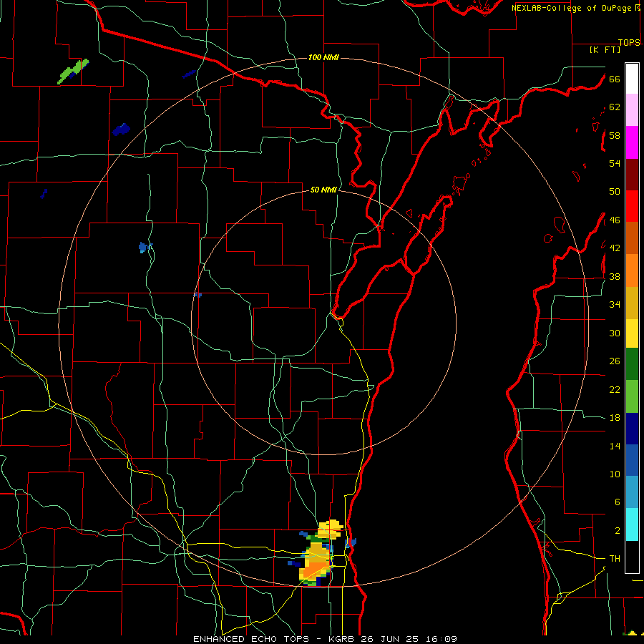Click the bright red legend swatch
Image resolution: width=644 pixels, height=644 pixels.
[632, 206]
